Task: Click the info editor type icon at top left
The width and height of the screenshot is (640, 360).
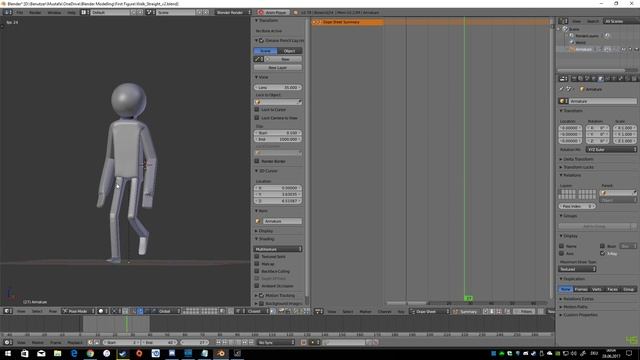Action: point(8,12)
